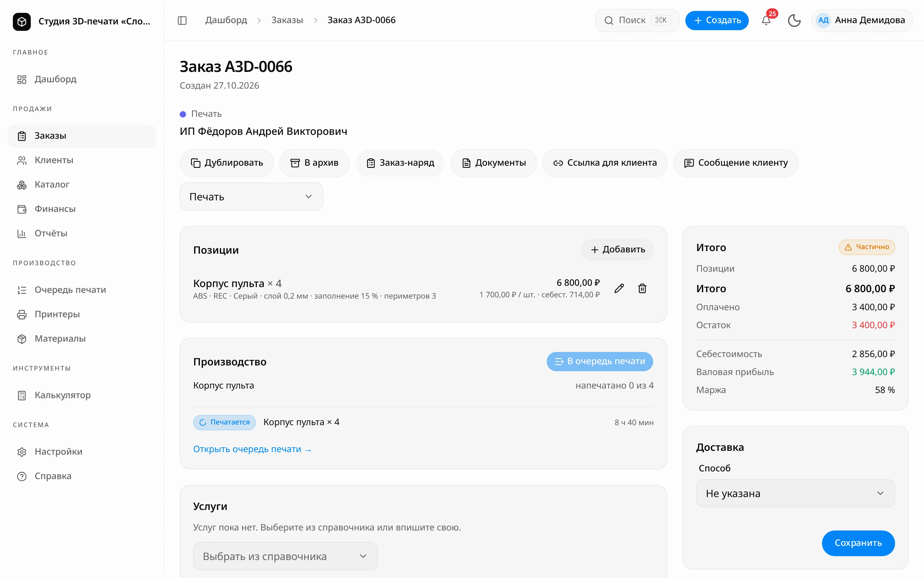Image resolution: width=924 pixels, height=578 pixels.
Task: Edit Корпус пульта position with pencil
Action: tap(619, 289)
